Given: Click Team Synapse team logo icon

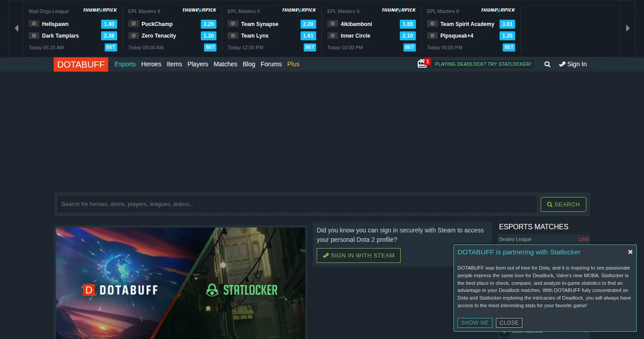Looking at the screenshot, I should (233, 24).
